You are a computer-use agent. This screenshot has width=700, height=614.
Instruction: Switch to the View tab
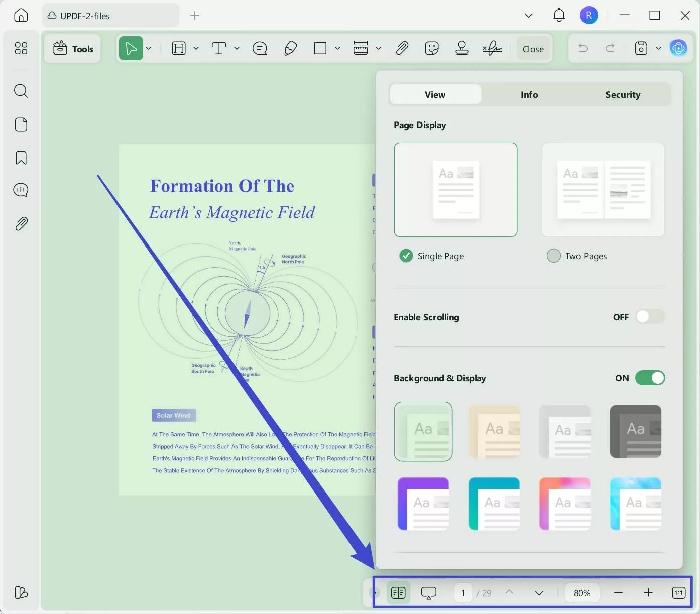tap(435, 95)
